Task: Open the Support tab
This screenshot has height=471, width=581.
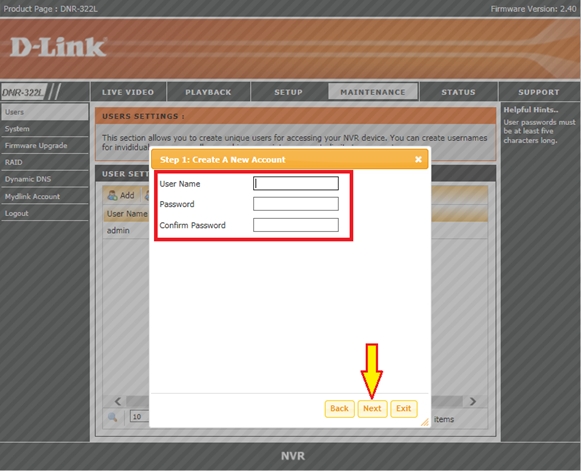Action: pos(539,92)
